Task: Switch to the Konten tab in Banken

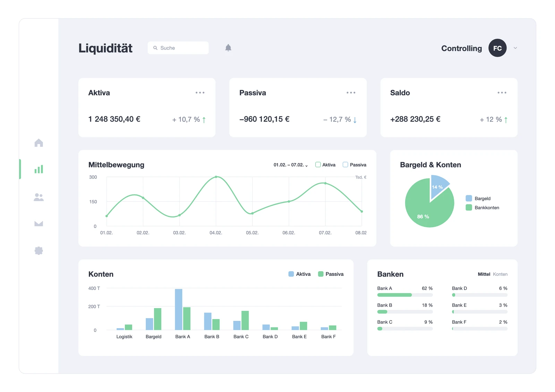Action: click(x=500, y=274)
